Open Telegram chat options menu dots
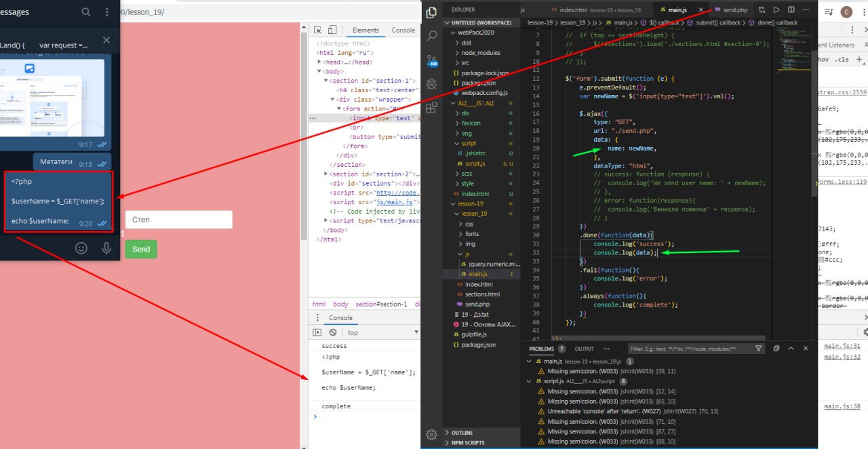Viewport: 868px width, 449px height. point(107,12)
